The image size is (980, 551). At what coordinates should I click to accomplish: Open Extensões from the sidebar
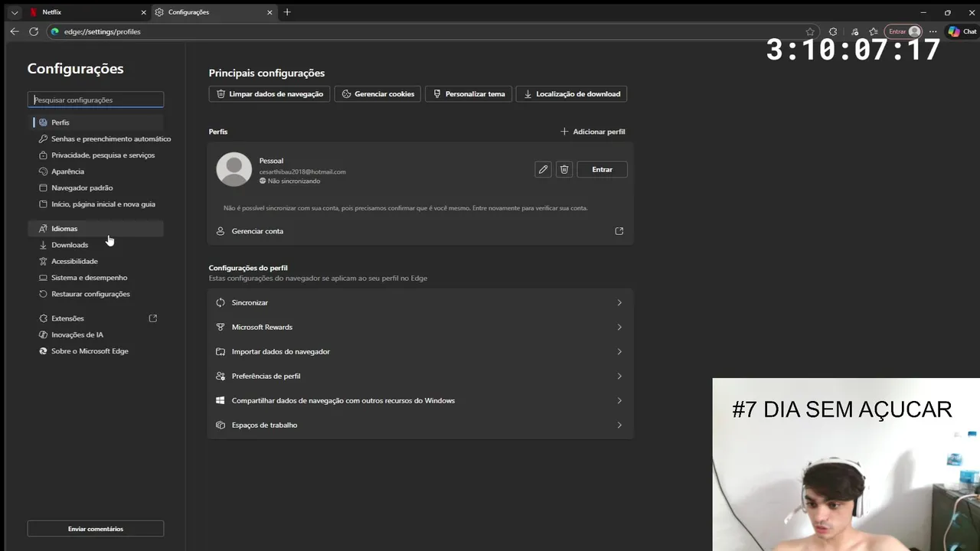(96, 318)
